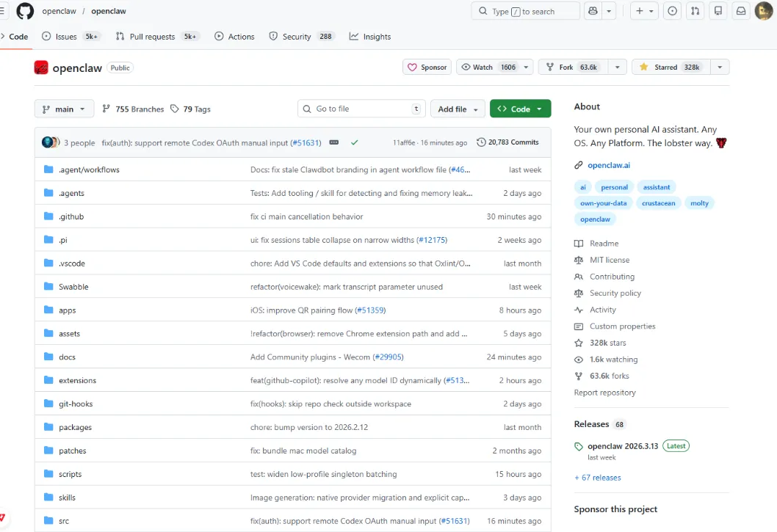Open the 20,783 Commits link
Screen dimensions: 777x532
507,142
